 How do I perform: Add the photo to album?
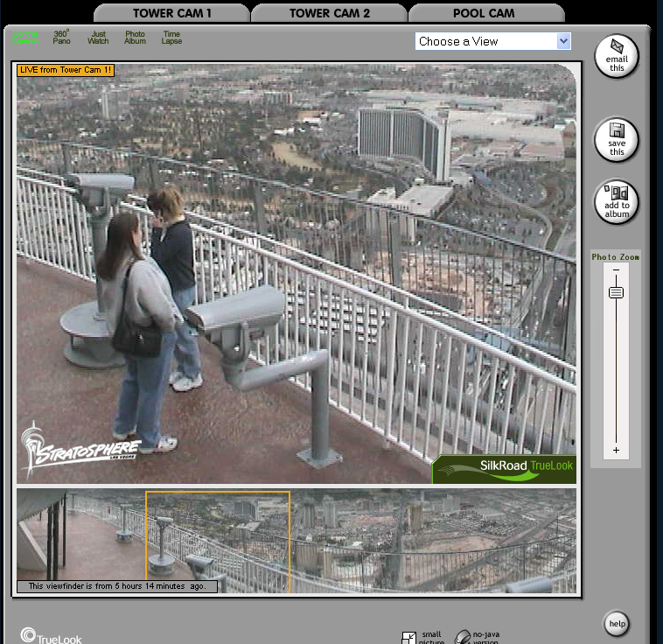[617, 202]
